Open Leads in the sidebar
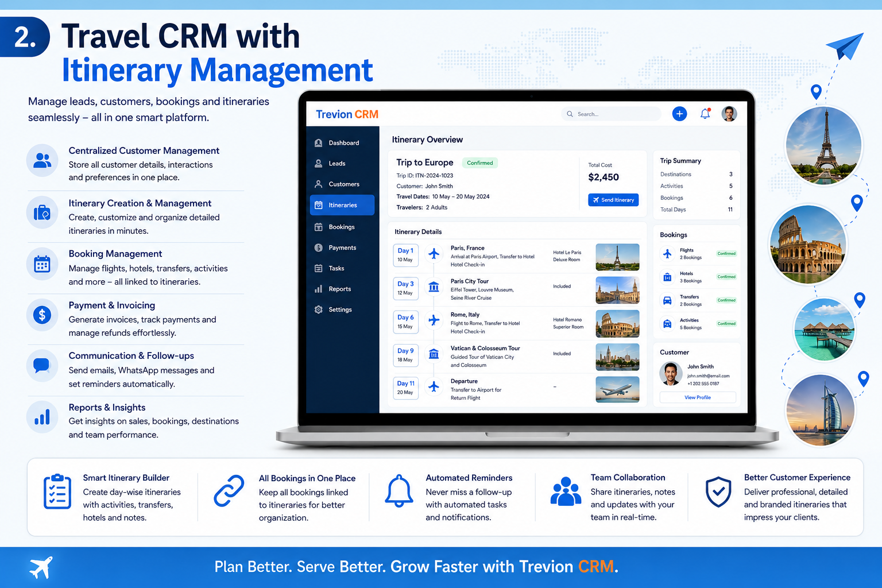 click(x=342, y=164)
